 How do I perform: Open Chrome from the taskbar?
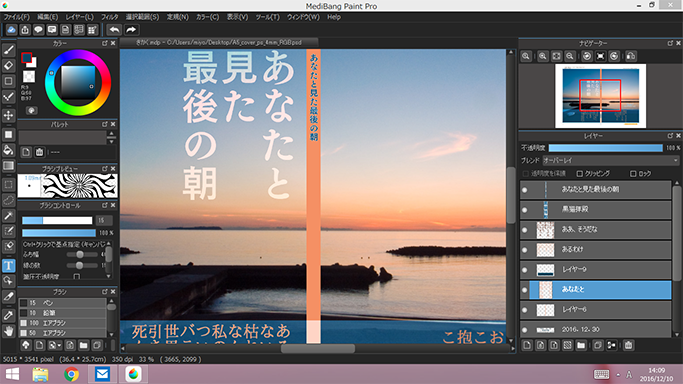71,374
